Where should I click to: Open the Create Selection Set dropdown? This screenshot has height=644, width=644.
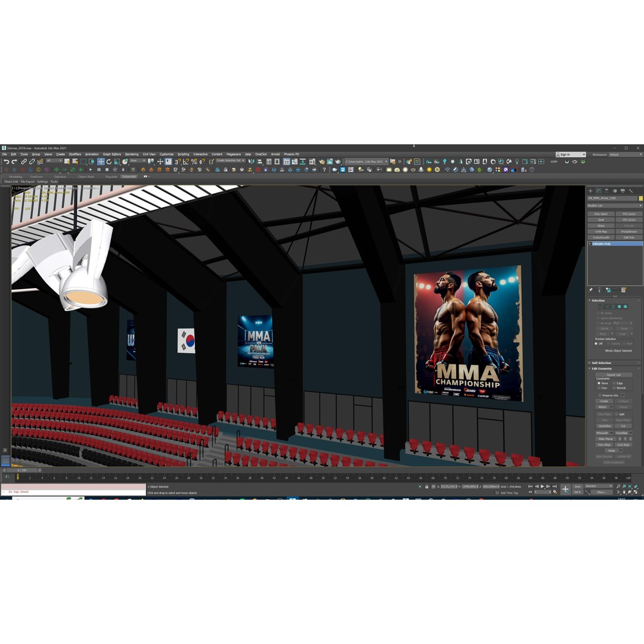tap(230, 160)
